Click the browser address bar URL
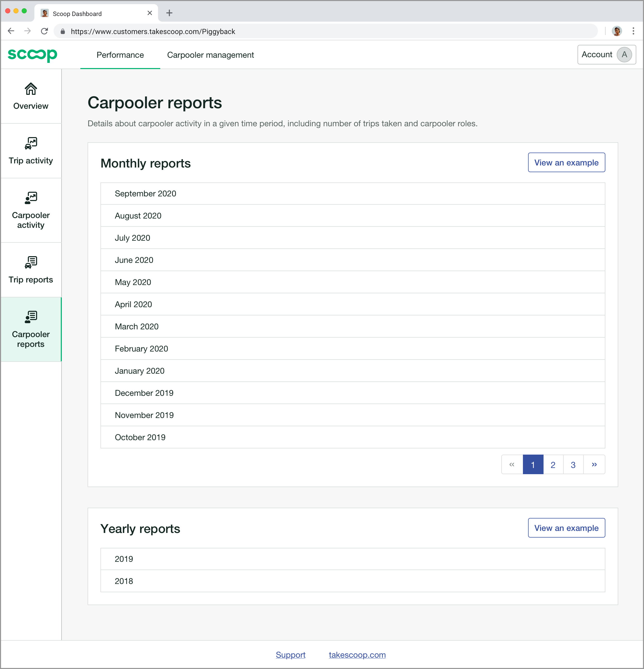 click(153, 31)
